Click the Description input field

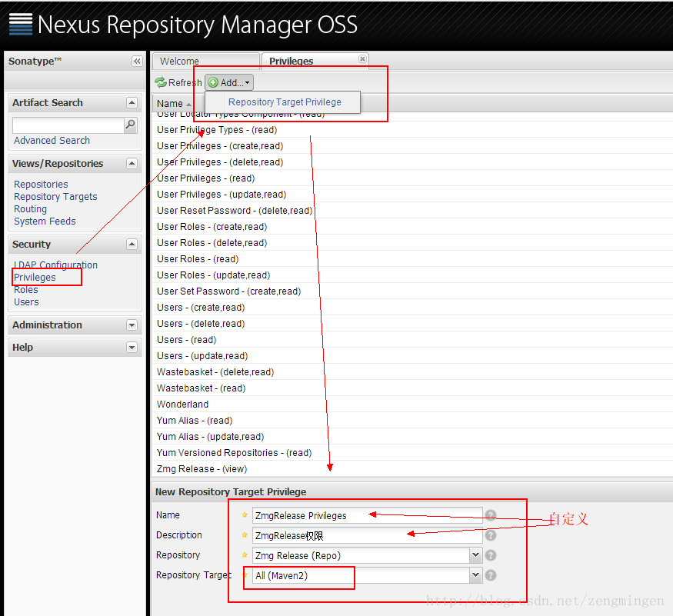(x=368, y=536)
